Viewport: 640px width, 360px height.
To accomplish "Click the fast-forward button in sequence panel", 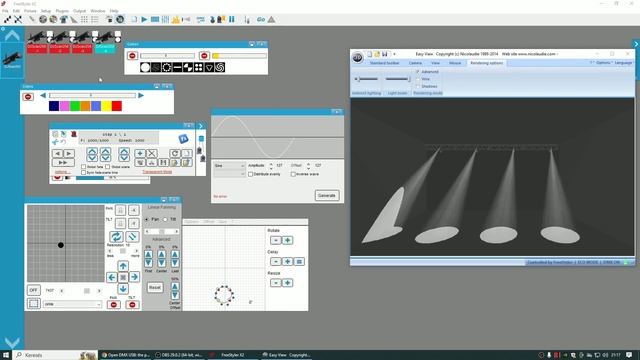I will coord(63,162).
